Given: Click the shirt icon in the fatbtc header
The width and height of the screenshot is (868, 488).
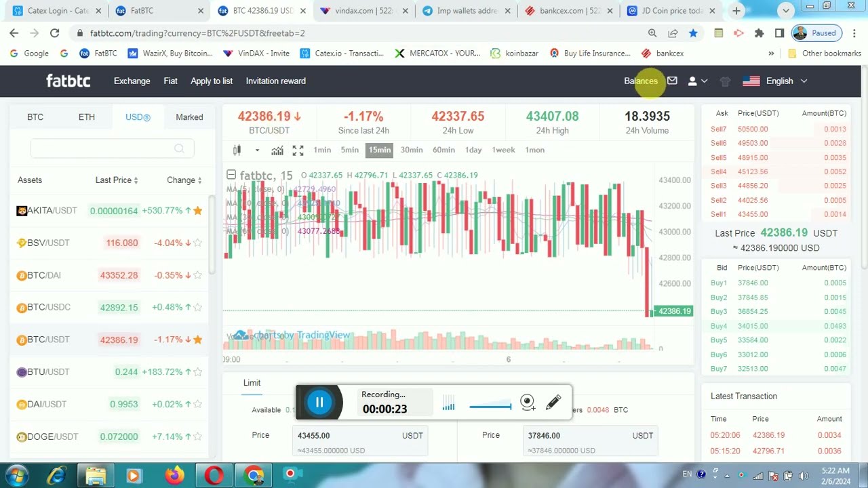Looking at the screenshot, I should [x=725, y=81].
